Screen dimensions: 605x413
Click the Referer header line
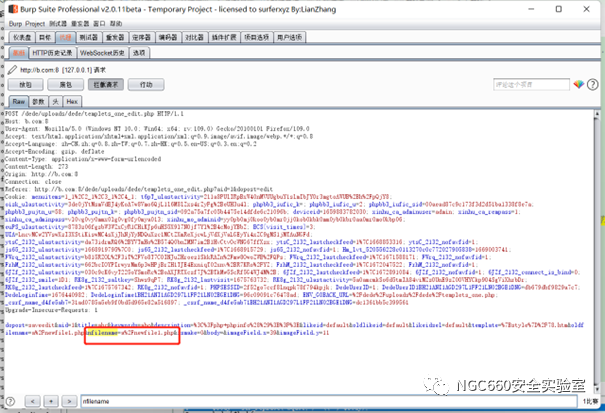point(139,189)
